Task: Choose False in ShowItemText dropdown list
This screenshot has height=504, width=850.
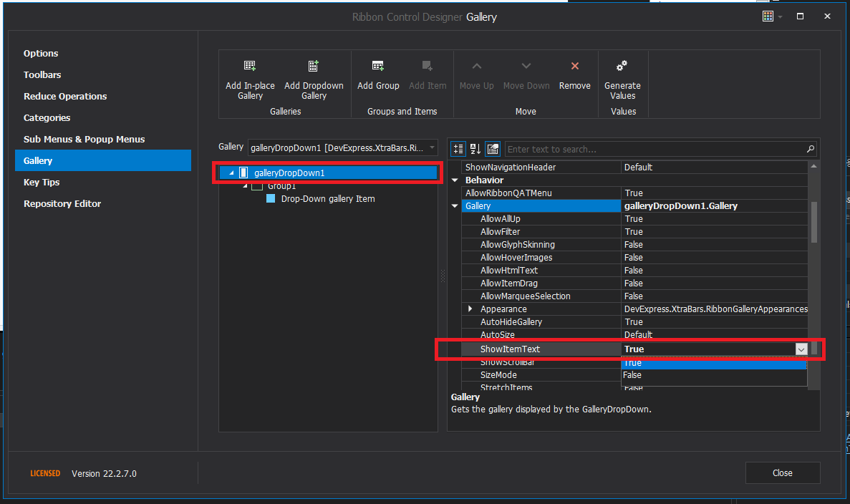Action: (714, 375)
